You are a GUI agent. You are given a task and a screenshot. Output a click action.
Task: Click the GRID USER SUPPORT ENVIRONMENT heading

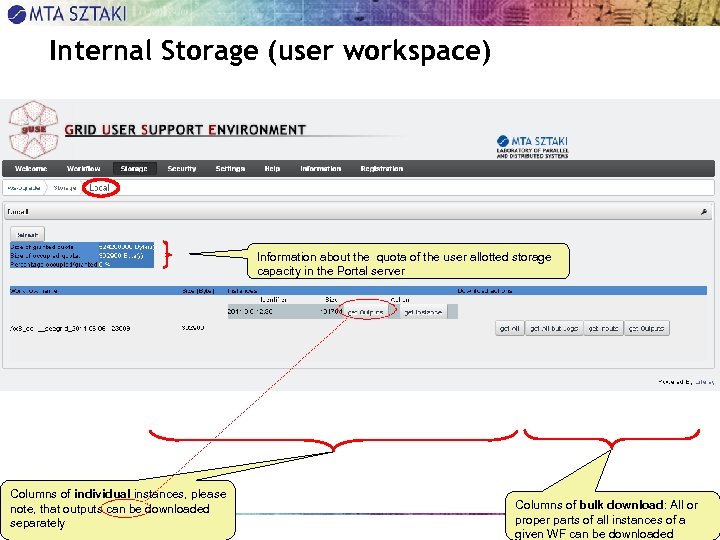[185, 130]
